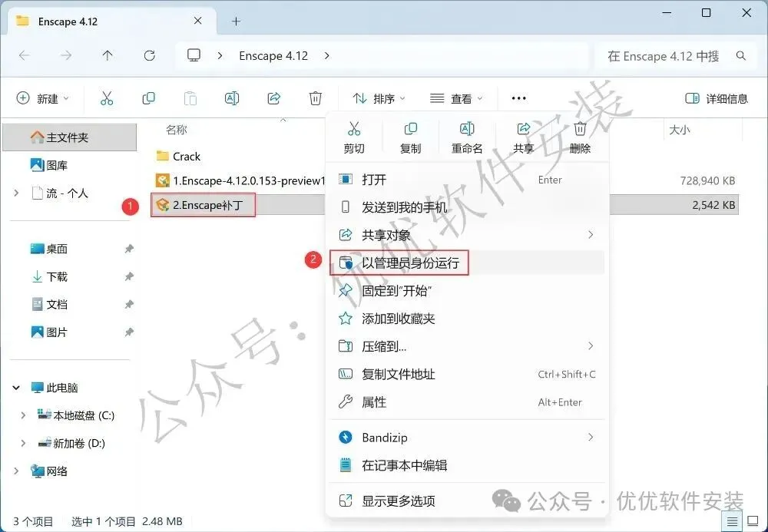Close the Enscape 4.12 tab

(x=198, y=21)
